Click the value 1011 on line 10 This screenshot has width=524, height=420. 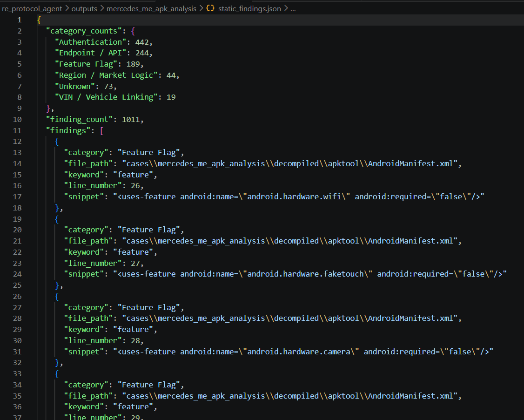point(131,119)
